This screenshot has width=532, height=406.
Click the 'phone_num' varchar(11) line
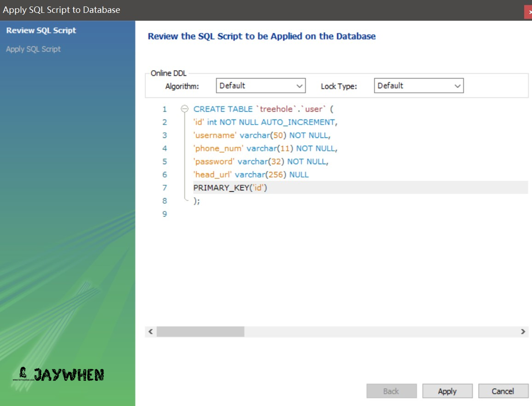(x=266, y=148)
